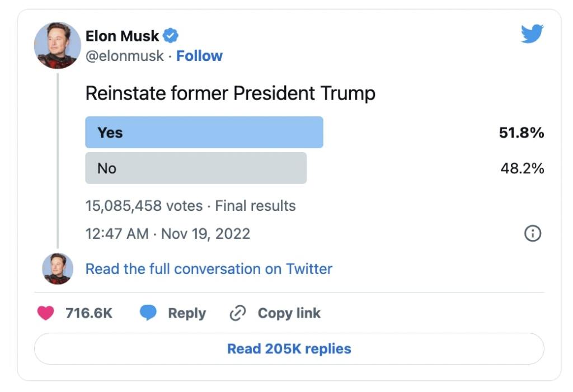Click the blue reply bubble icon
Screen dimensions: 573x392
click(x=148, y=313)
